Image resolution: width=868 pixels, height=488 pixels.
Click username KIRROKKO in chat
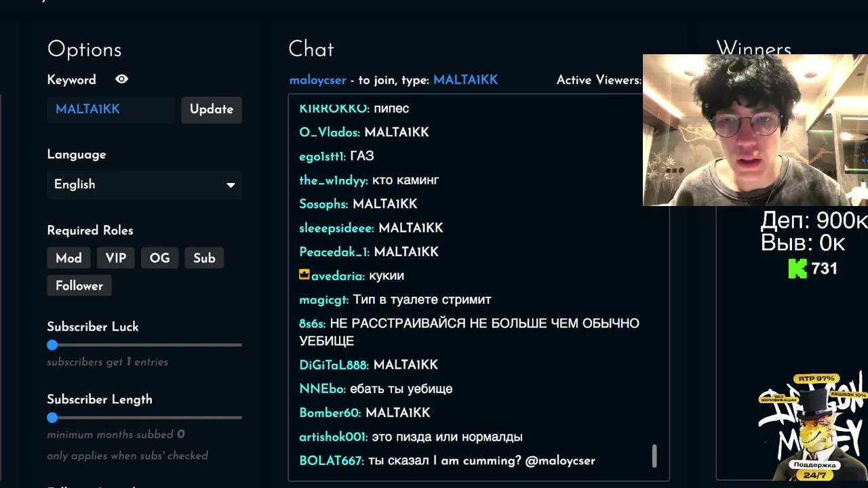point(334,108)
